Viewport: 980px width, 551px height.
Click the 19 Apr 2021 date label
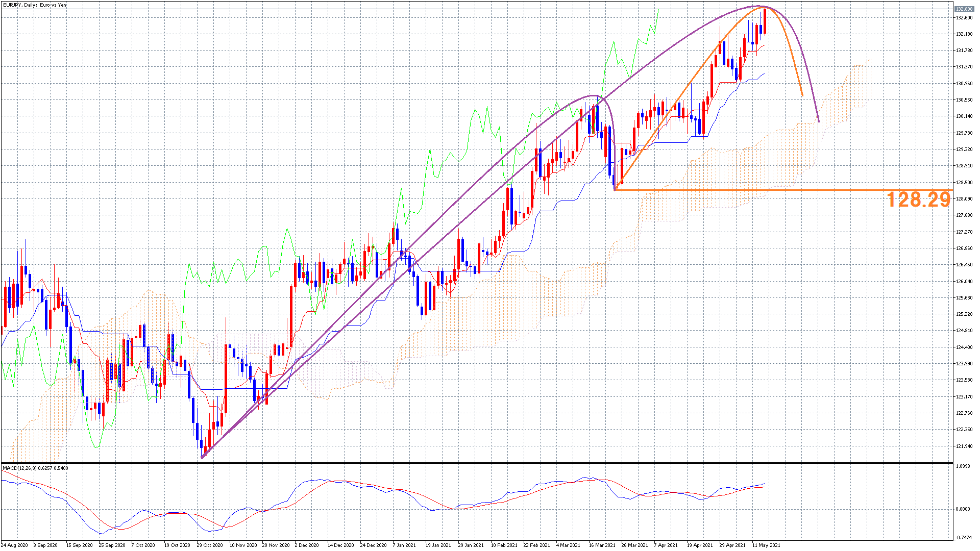coord(700,545)
